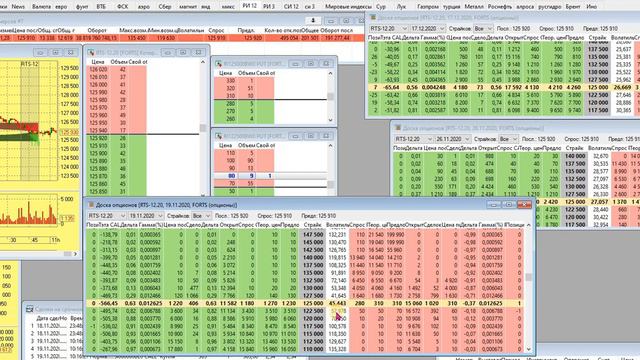Click scroll down arrow in 19.11.2020 options board
The image size is (640, 360).
[x=529, y=349]
